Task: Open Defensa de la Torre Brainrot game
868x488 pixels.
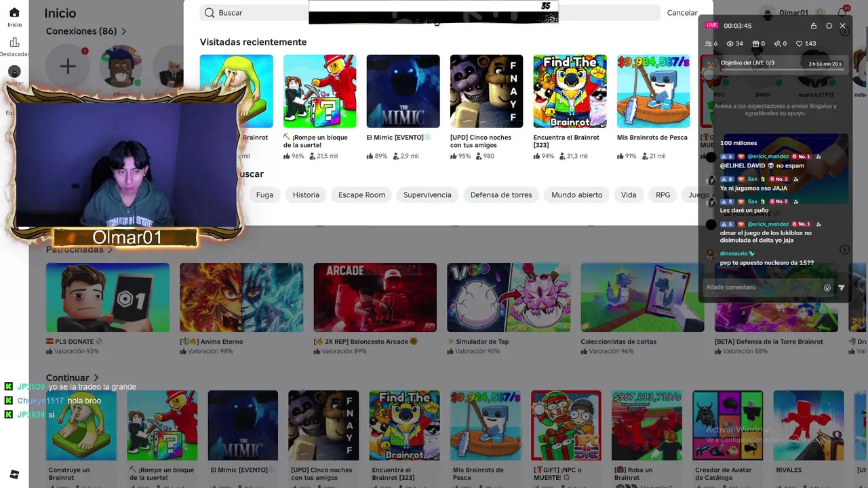Action: pyautogui.click(x=776, y=298)
